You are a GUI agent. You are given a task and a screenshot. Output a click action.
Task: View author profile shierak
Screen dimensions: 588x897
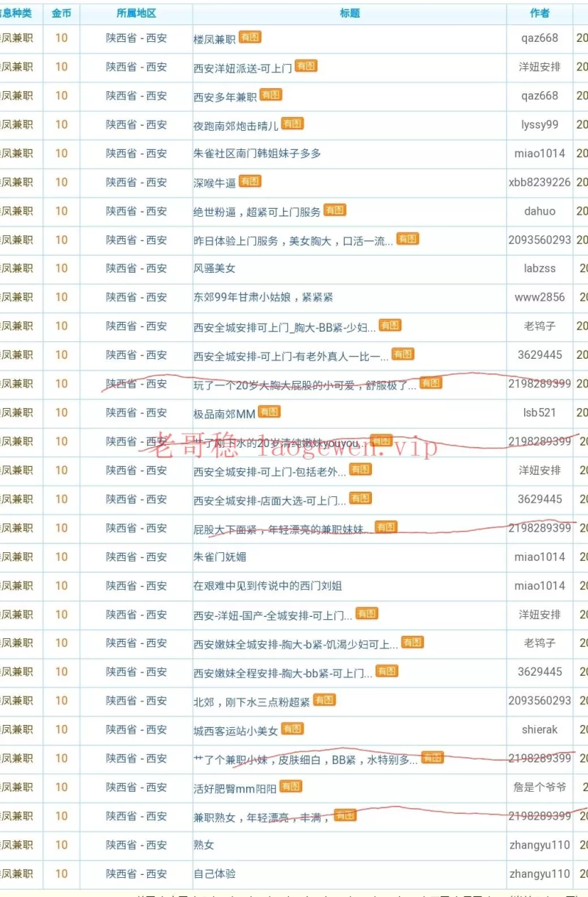click(539, 730)
